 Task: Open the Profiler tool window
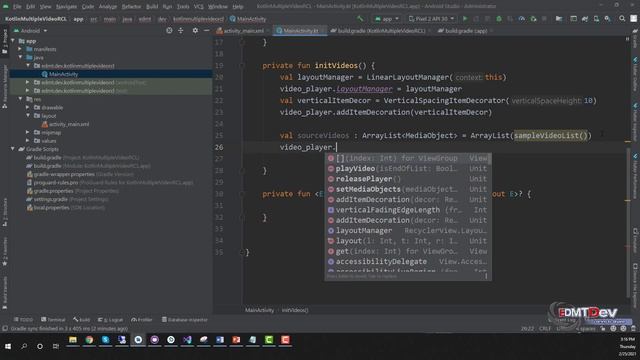coord(142,320)
